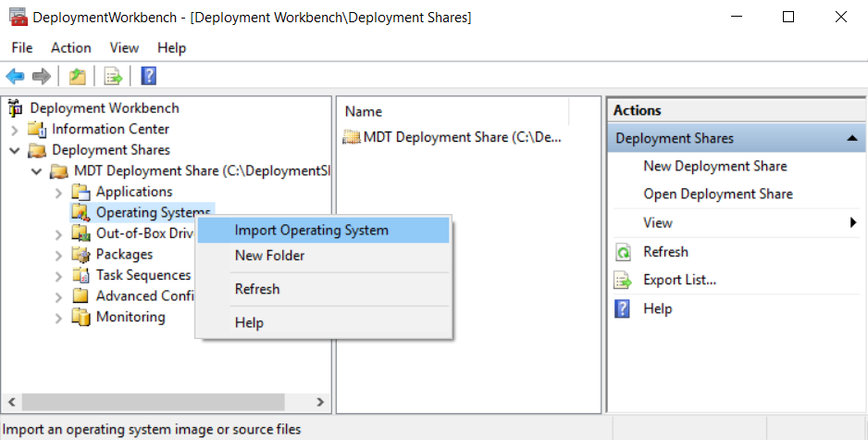This screenshot has height=440, width=868.
Task: Open the Help menu in menu bar
Action: click(171, 47)
